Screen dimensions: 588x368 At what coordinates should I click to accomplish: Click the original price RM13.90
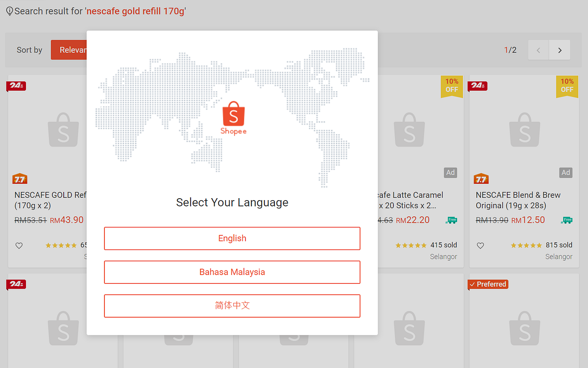(x=492, y=221)
